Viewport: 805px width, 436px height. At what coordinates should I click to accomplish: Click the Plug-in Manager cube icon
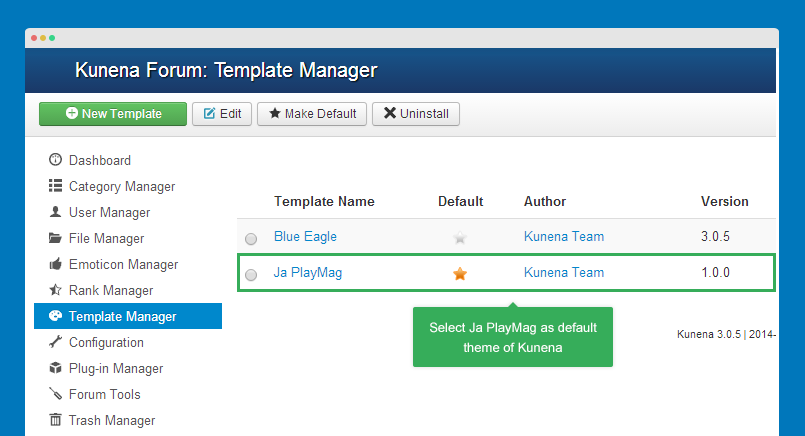55,368
